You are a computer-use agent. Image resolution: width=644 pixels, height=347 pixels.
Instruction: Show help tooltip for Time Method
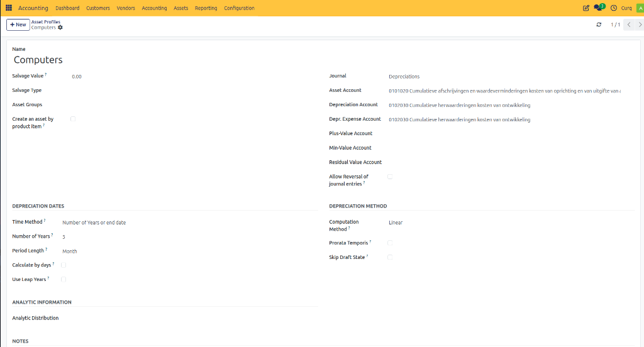coord(45,221)
